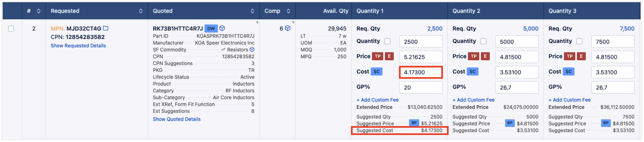Click the SC badge in Quantity 2 Cost
Image resolution: width=644 pixels, height=142 pixels.
[x=473, y=71]
